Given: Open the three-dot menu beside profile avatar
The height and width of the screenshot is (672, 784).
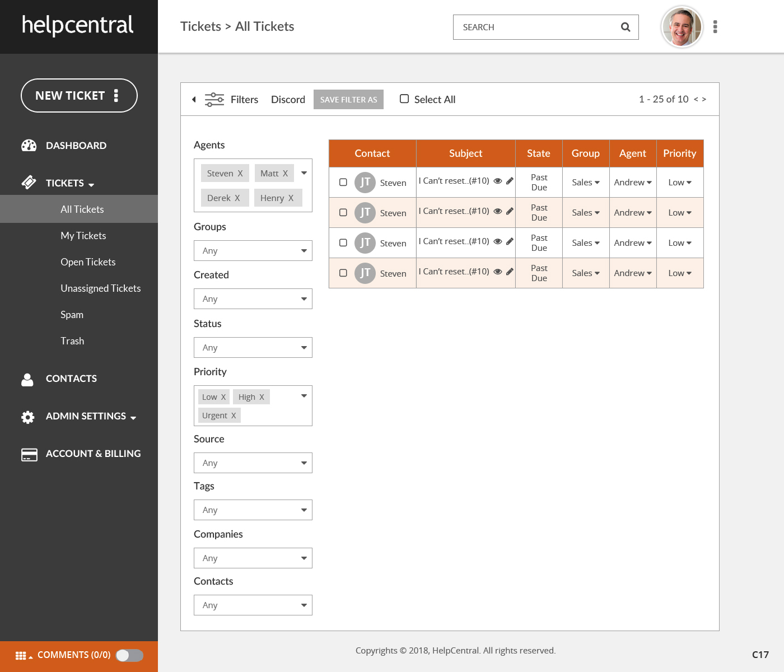Looking at the screenshot, I should pos(715,27).
